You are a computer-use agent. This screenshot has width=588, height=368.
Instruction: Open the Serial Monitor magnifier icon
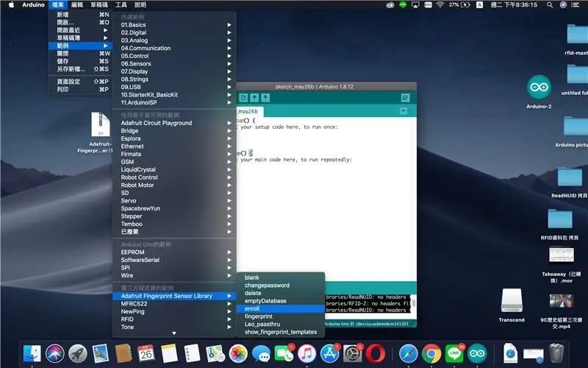(x=406, y=98)
